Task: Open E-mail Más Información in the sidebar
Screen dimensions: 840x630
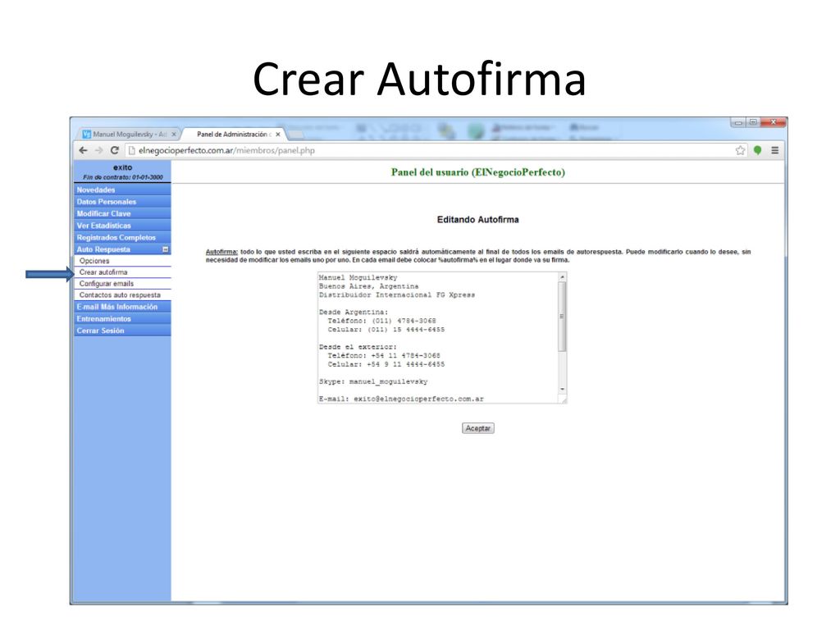Action: pos(122,307)
